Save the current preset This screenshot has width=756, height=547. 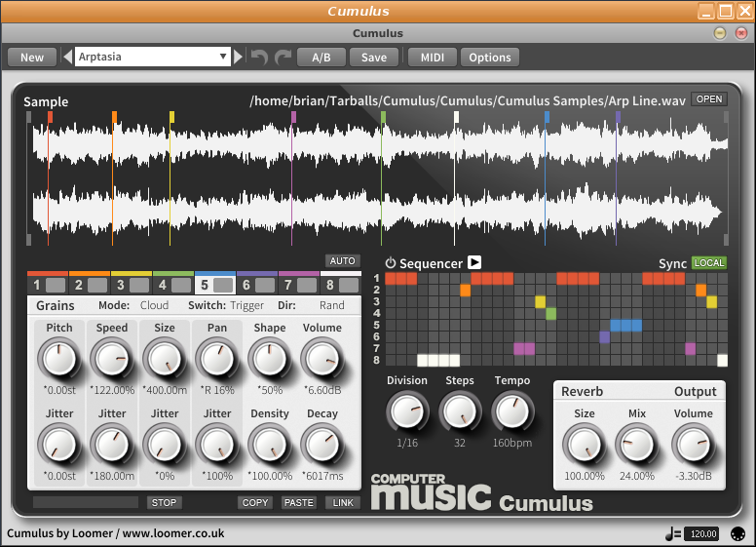[374, 58]
